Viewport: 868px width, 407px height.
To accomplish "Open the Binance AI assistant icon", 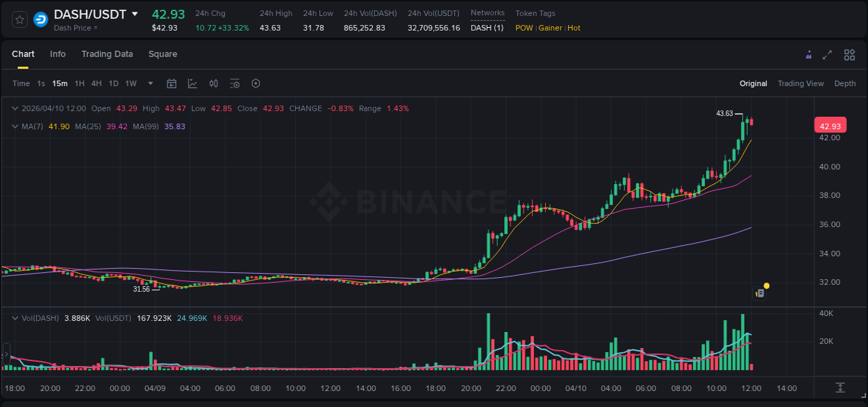I will point(808,54).
